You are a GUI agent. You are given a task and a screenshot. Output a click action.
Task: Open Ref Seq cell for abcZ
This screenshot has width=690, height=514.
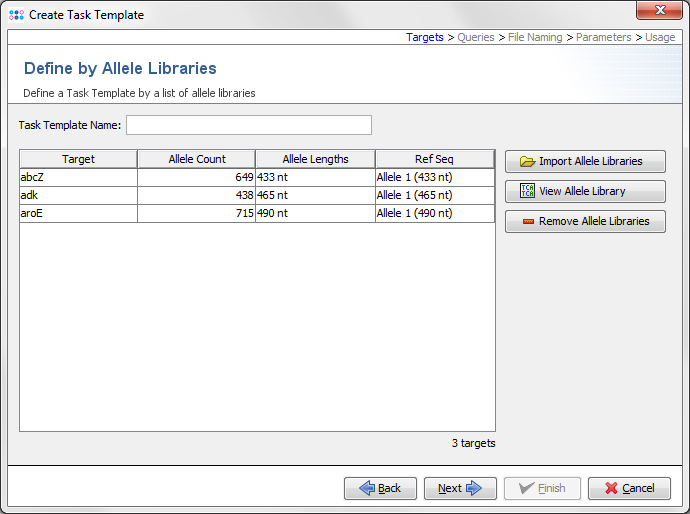[x=434, y=177]
